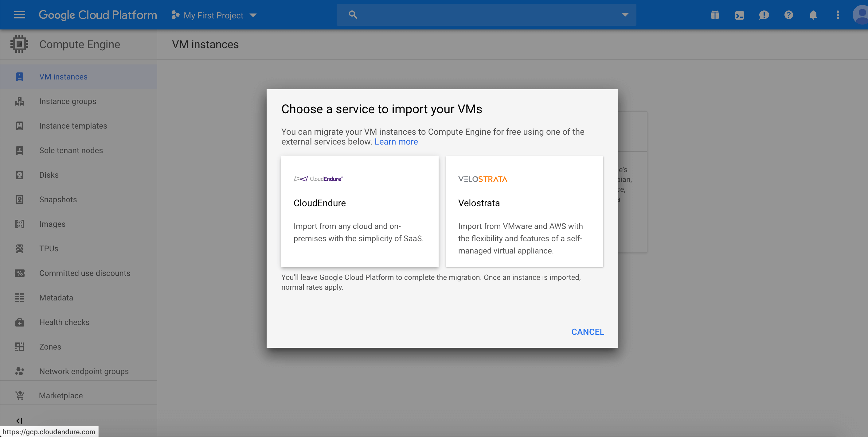Viewport: 868px width, 437px height.
Task: Expand the search bar dropdown arrow
Action: tap(625, 14)
